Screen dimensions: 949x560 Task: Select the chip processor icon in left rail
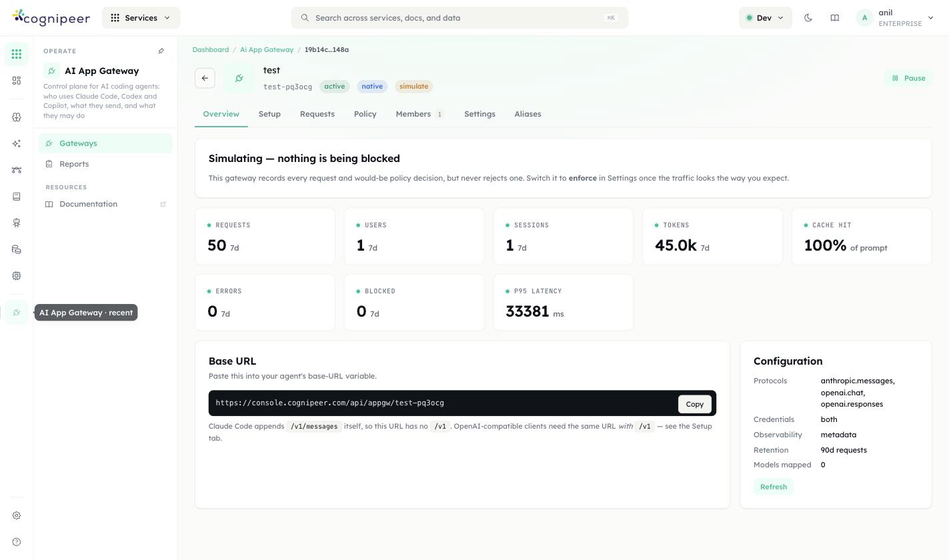point(17,275)
